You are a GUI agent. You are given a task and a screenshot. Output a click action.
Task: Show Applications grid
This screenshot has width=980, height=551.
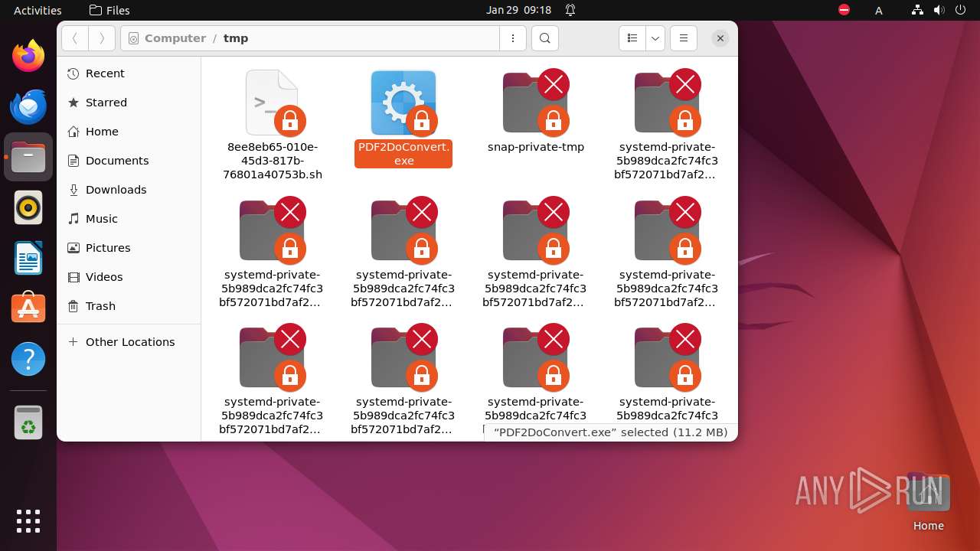28,521
